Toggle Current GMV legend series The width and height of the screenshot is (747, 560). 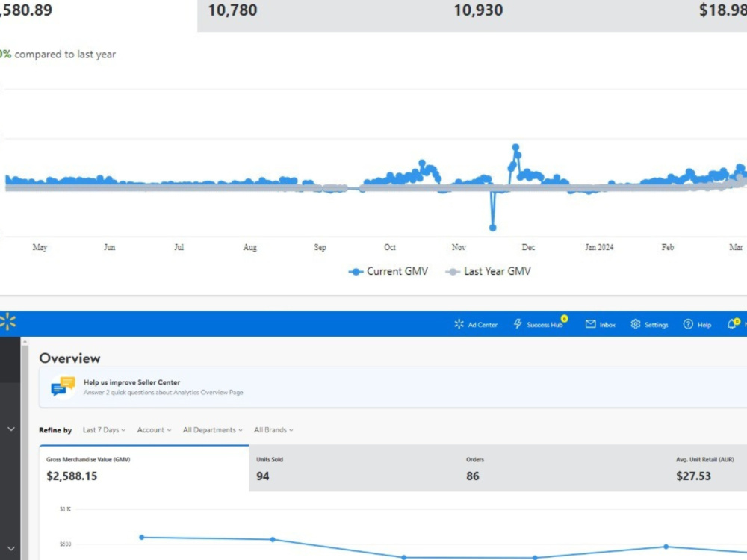[x=388, y=271]
